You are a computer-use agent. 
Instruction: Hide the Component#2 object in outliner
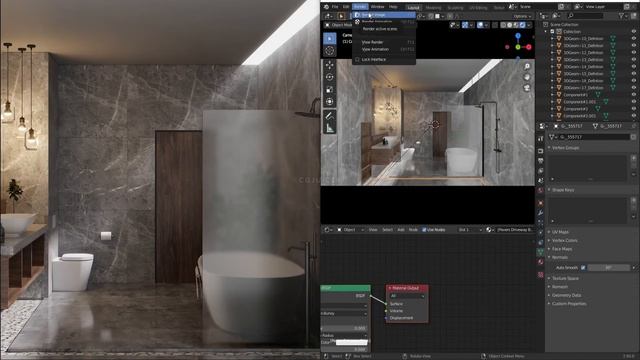click(634, 109)
